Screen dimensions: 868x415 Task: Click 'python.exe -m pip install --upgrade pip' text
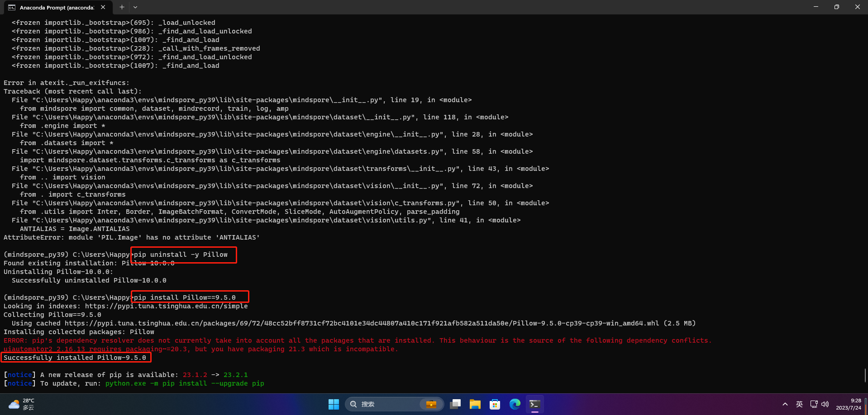(x=185, y=383)
